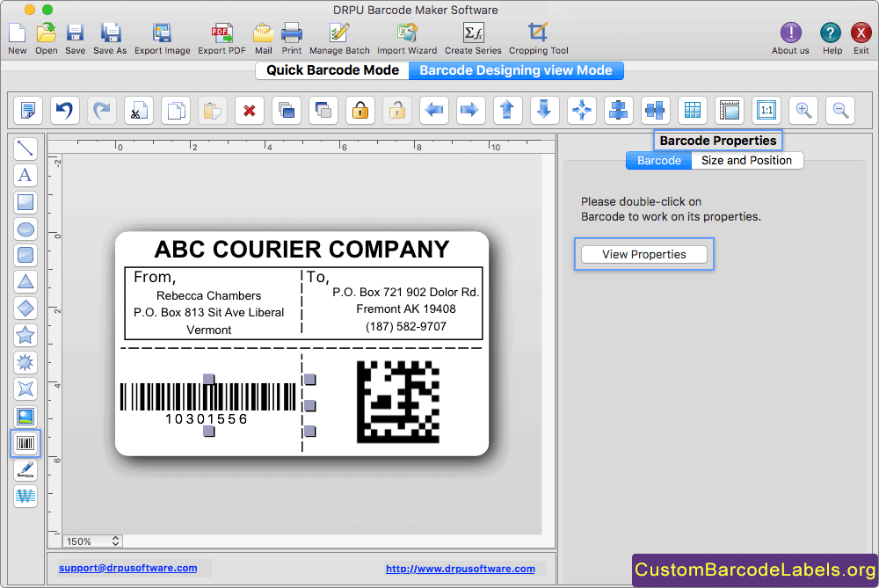This screenshot has height=588, width=879.
Task: Zoom in on the label canvas
Action: [803, 110]
